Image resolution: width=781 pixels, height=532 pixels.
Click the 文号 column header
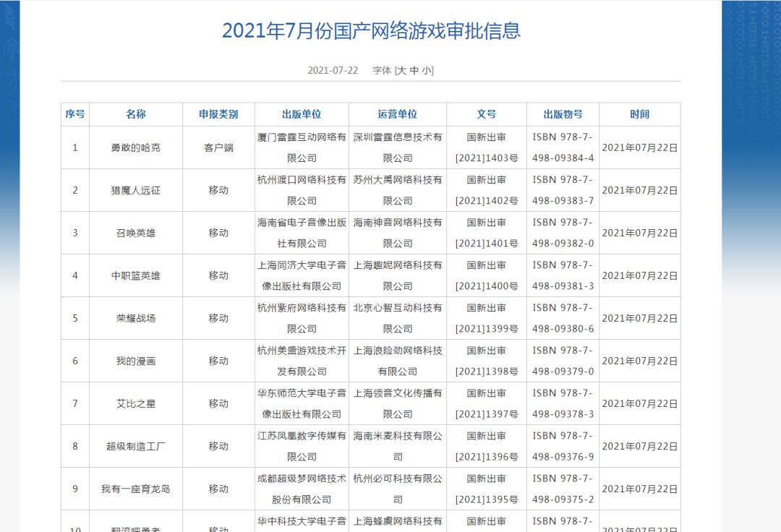coord(487,114)
